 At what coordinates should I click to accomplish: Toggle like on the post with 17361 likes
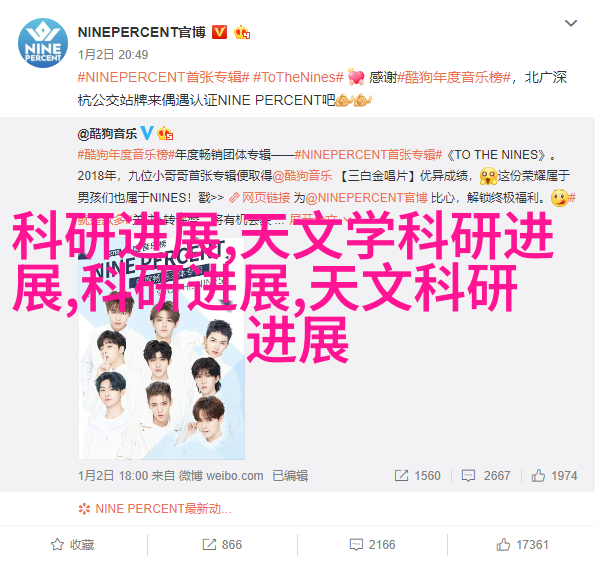tap(522, 545)
